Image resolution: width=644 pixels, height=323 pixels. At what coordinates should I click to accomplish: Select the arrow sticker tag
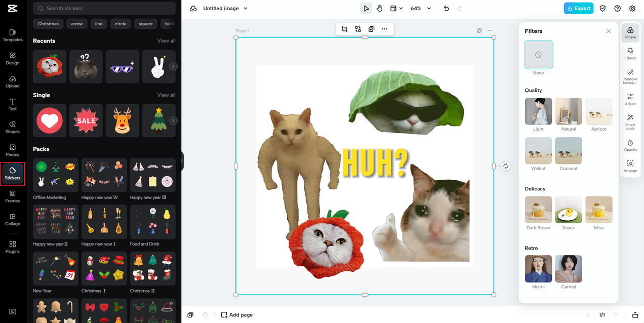coord(77,24)
